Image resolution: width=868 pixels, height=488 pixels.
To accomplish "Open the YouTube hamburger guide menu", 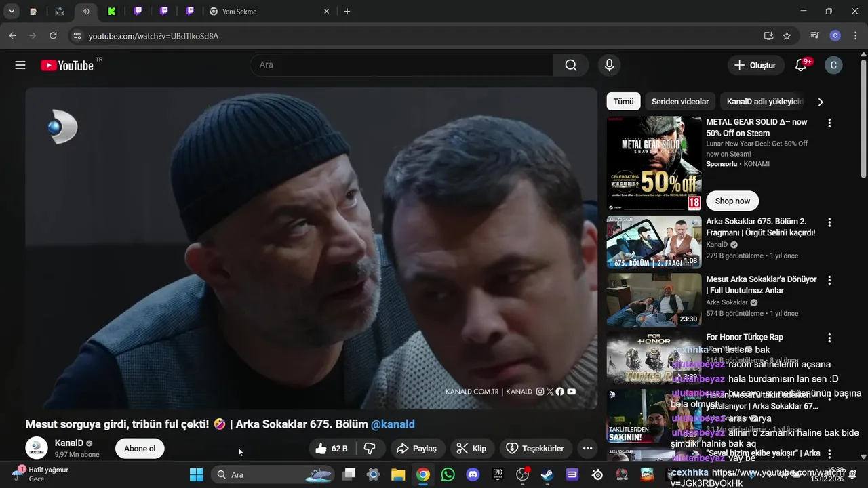I will pos(20,65).
